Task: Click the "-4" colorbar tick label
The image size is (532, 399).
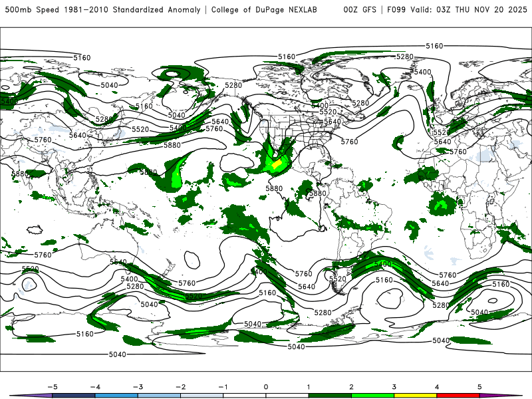Action: 94,387
